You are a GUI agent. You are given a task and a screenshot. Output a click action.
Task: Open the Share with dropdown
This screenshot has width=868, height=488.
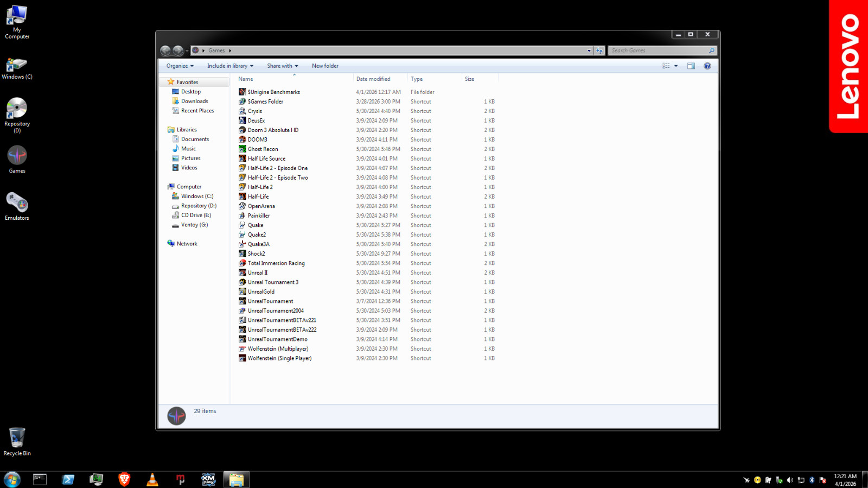[283, 66]
